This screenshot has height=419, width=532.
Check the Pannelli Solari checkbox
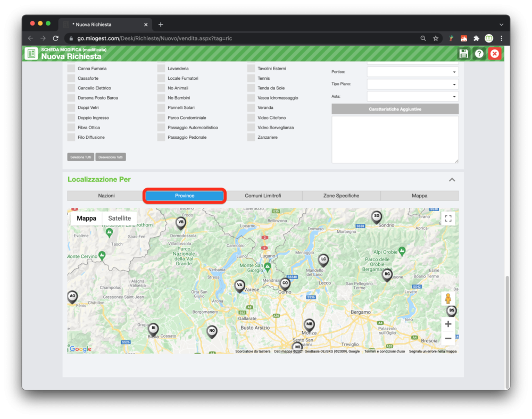pos(161,107)
